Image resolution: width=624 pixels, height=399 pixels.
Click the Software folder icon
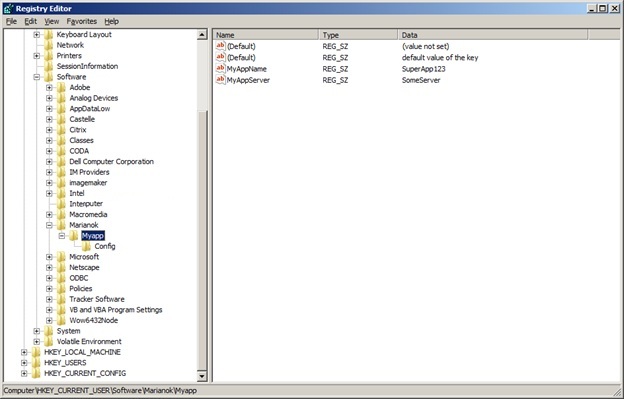click(x=49, y=77)
